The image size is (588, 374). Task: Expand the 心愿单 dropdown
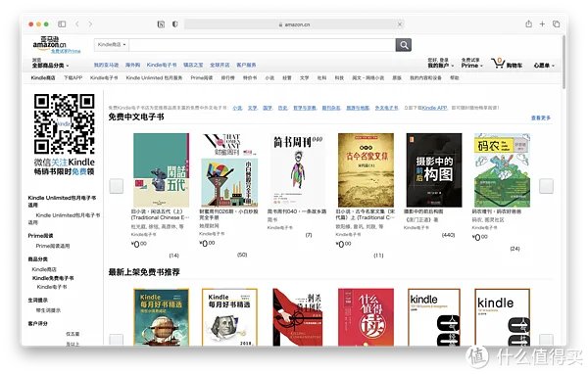(x=544, y=66)
